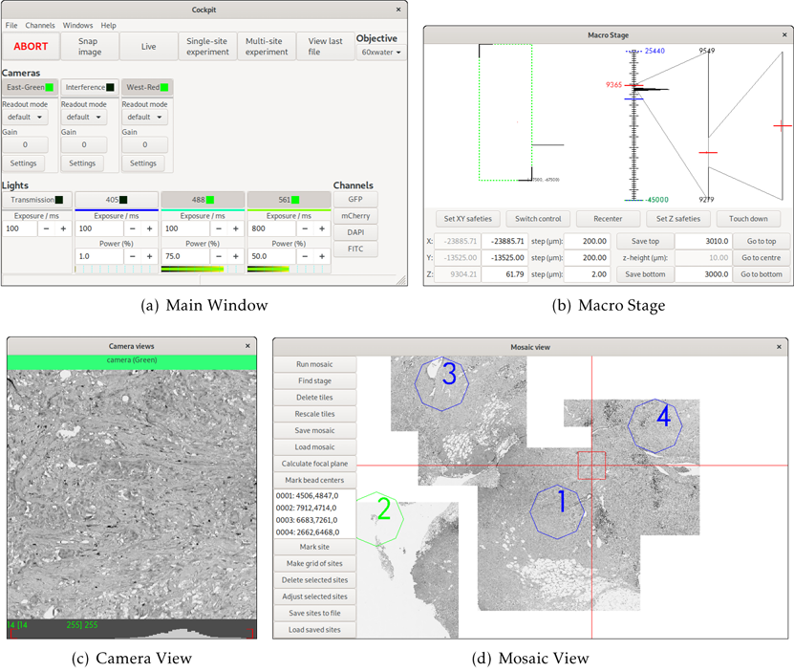
Task: Open East-Green camera Settings
Action: click(23, 163)
